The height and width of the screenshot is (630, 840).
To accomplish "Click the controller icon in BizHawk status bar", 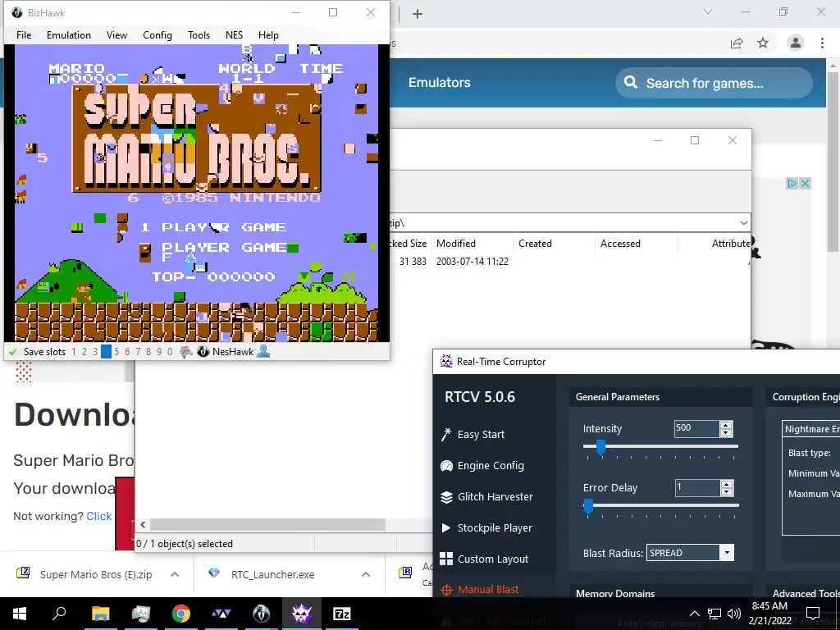I will point(185,351).
